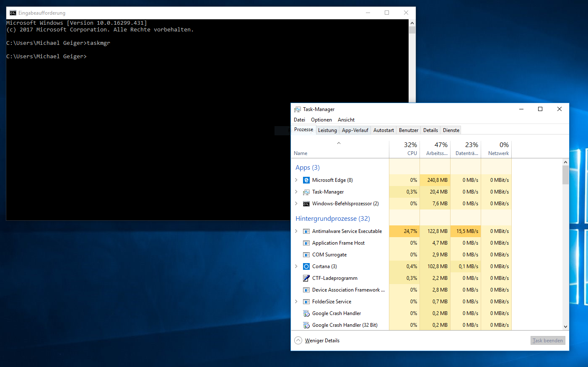Expand the Windows-Befehlsprozessor (2) group
Viewport: 588px width, 367px height.
(x=296, y=204)
